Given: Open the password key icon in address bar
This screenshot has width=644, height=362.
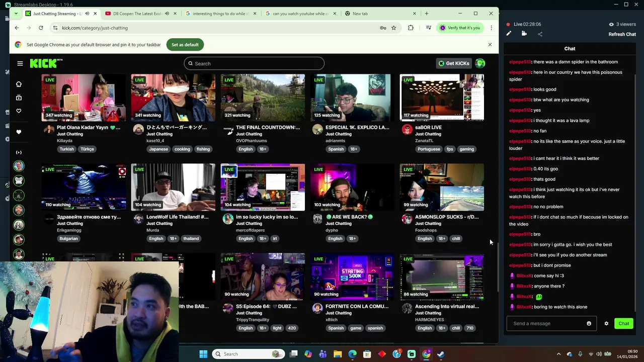Looking at the screenshot, I should pos(383,28).
